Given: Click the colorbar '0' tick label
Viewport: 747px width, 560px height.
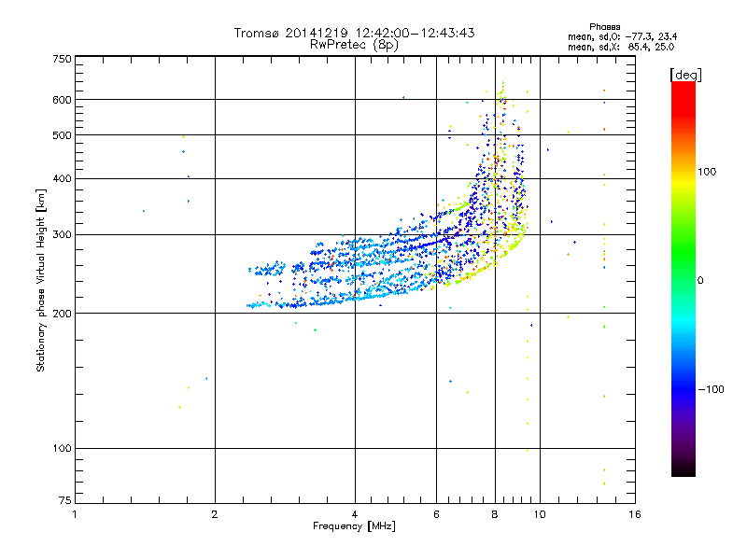Looking at the screenshot, I should [700, 281].
